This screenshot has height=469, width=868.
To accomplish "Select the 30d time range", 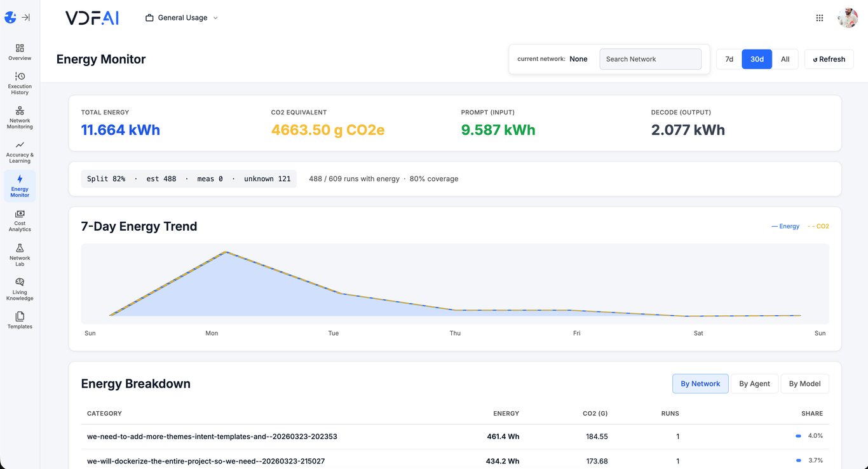I will (x=757, y=59).
